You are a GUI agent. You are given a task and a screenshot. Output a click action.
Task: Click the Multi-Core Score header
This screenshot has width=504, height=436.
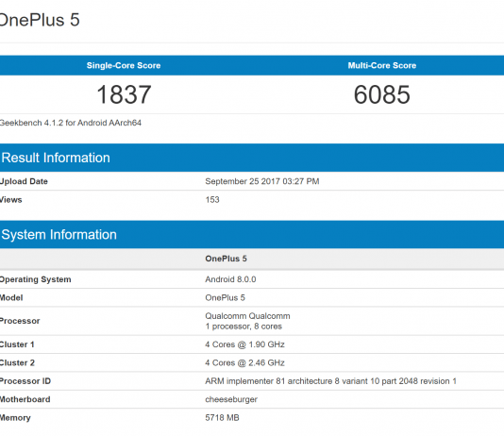382,65
